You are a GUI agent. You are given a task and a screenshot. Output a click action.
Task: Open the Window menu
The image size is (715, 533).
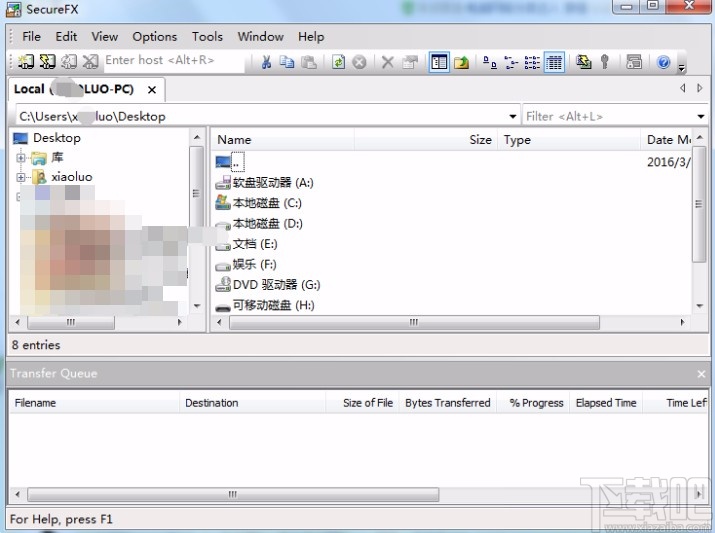click(x=260, y=36)
